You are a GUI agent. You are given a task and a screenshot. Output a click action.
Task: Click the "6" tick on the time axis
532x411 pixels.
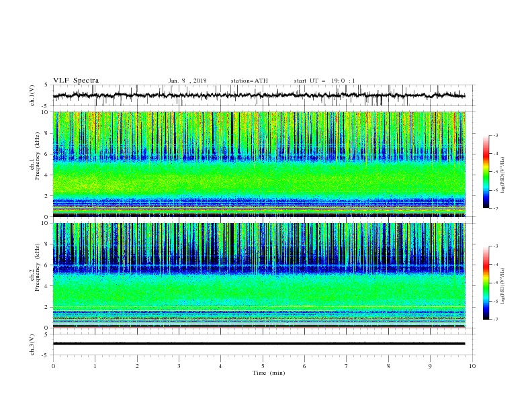304,366
